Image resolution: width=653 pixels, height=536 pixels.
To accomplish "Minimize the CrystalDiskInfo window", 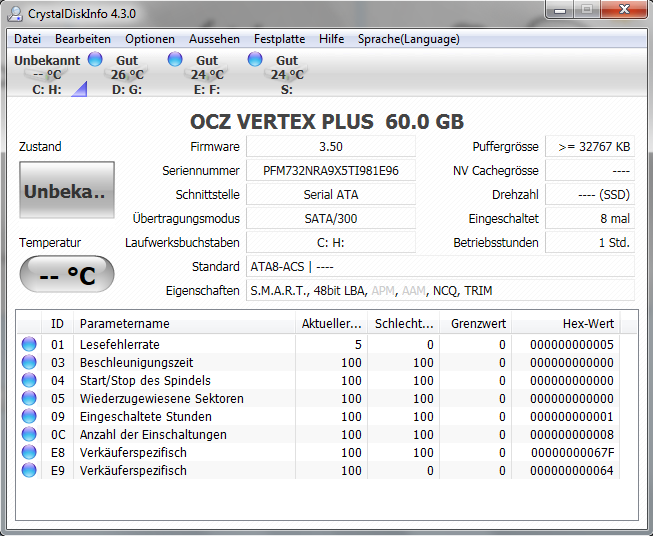I will (560, 10).
